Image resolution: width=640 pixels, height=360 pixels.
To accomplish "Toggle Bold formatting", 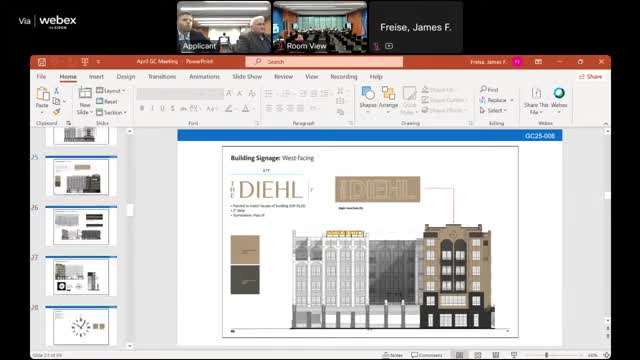I will (142, 109).
